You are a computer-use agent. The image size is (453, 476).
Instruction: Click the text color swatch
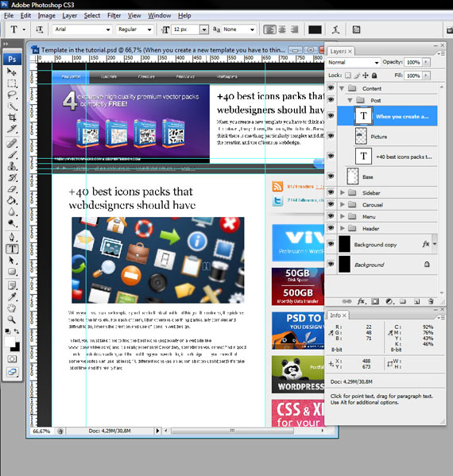click(315, 29)
